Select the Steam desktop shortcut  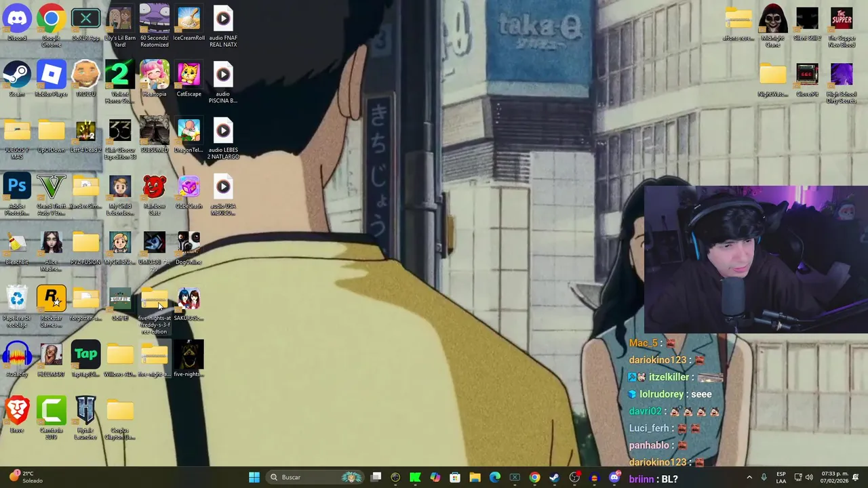[x=17, y=79]
